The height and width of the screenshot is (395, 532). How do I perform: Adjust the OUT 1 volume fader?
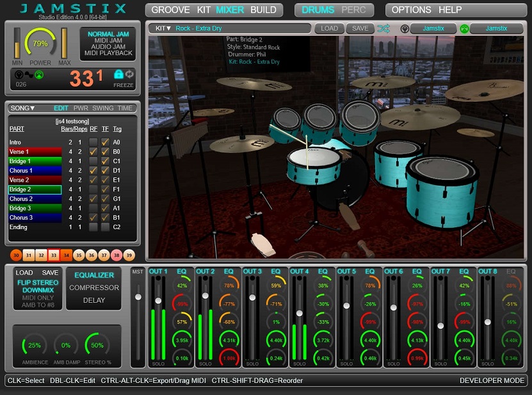[x=158, y=301]
